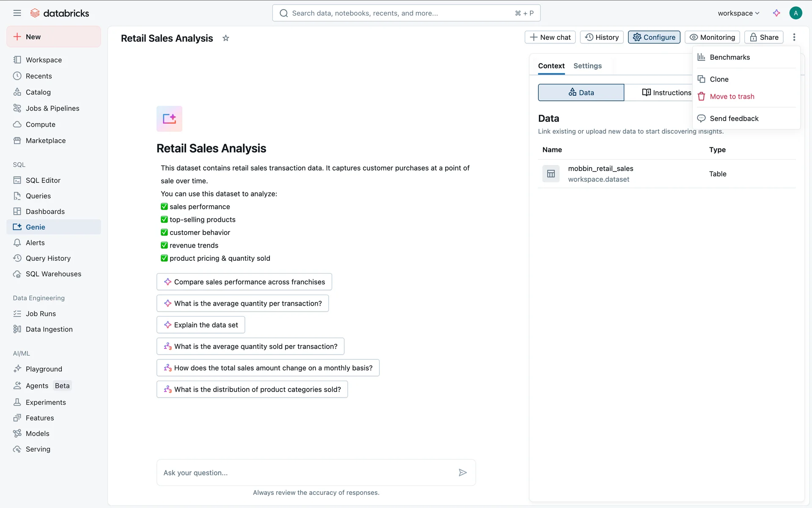The width and height of the screenshot is (812, 508).
Task: Click the mobbin_retail_sales table icon
Action: [551, 174]
